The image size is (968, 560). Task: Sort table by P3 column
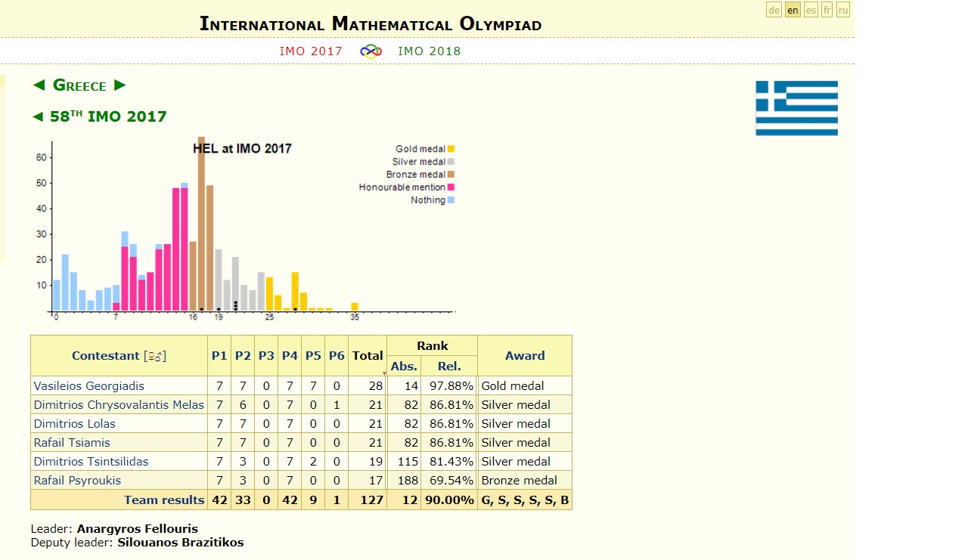(x=266, y=356)
